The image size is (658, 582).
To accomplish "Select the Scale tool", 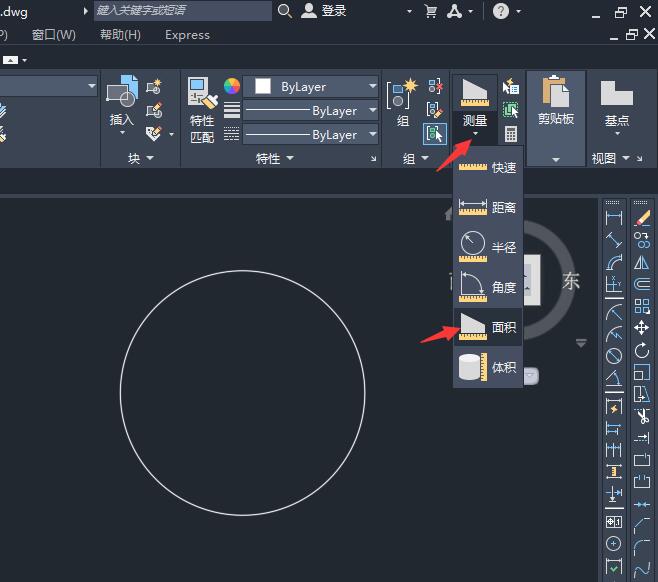I will click(642, 372).
